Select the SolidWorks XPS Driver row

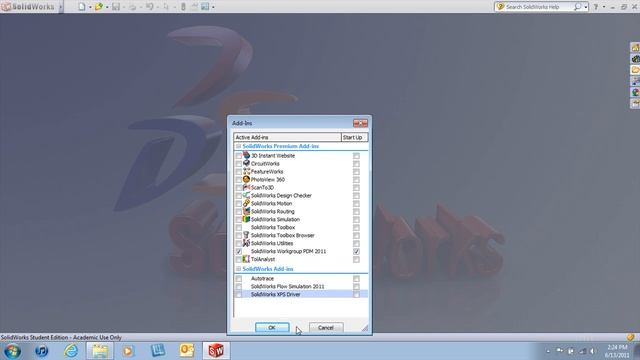pyautogui.click(x=301, y=294)
